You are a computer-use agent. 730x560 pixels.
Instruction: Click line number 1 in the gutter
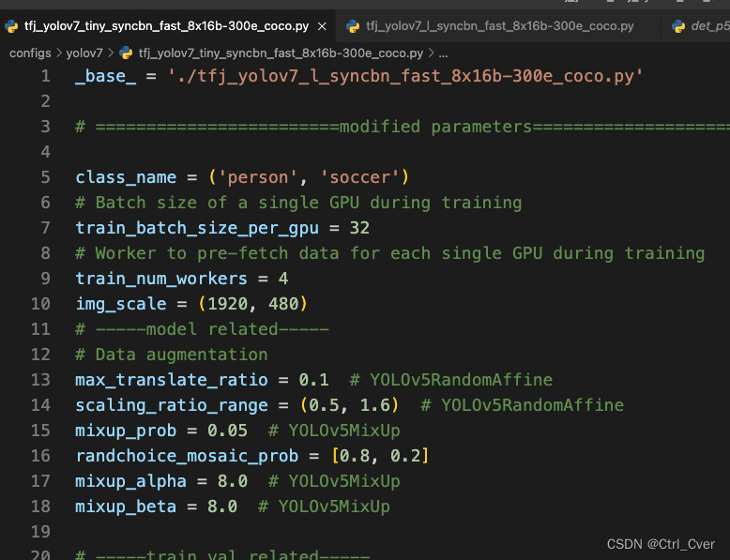[46, 76]
